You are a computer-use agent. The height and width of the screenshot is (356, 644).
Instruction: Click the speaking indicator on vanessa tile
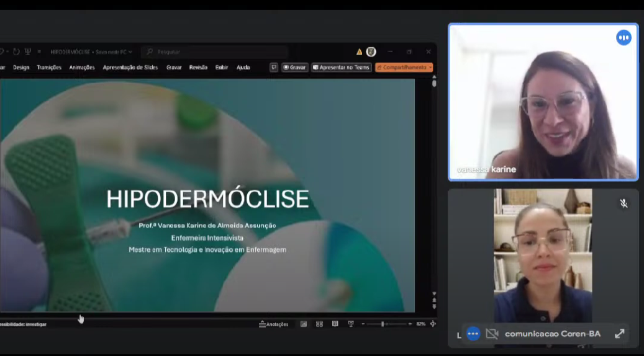click(x=624, y=38)
